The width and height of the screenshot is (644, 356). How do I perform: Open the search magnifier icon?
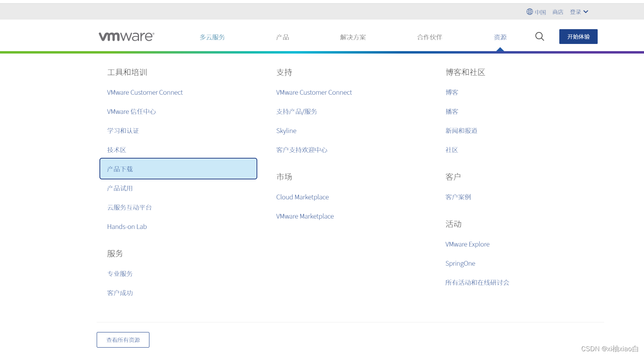coord(540,37)
